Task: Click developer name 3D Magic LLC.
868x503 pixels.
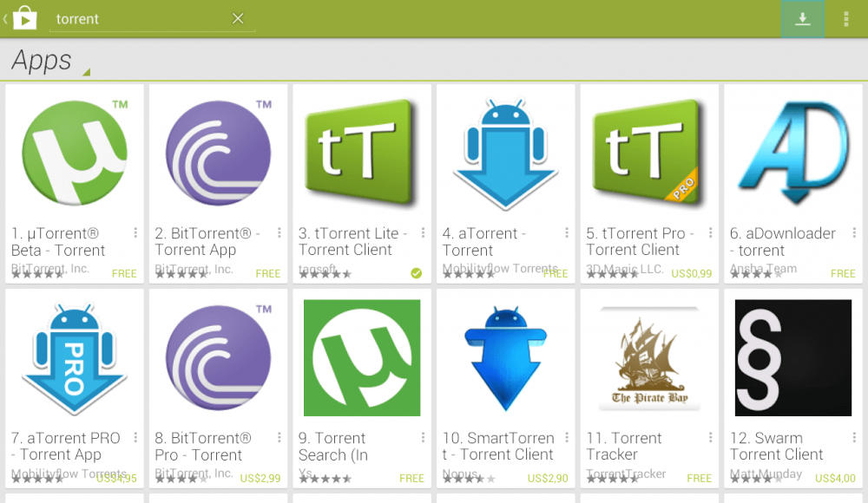Action: [x=624, y=268]
